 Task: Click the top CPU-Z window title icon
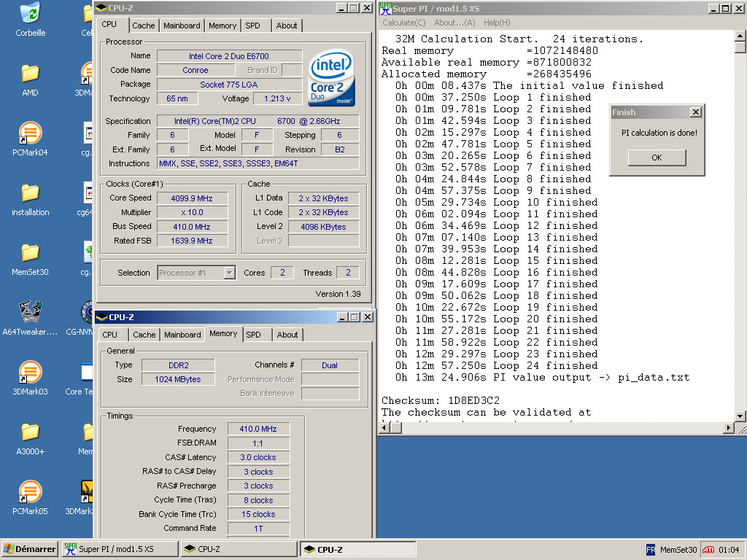point(101,8)
